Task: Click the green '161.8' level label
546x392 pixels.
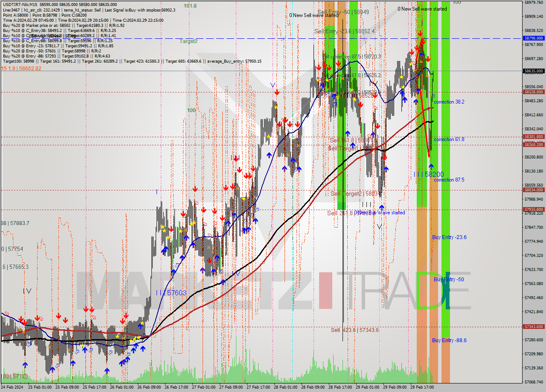Action: [x=190, y=6]
